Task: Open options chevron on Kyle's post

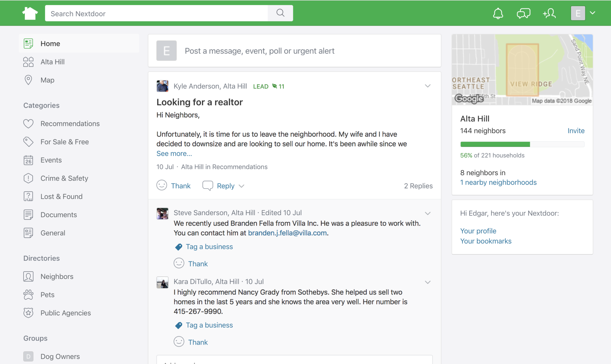Action: pyautogui.click(x=428, y=86)
